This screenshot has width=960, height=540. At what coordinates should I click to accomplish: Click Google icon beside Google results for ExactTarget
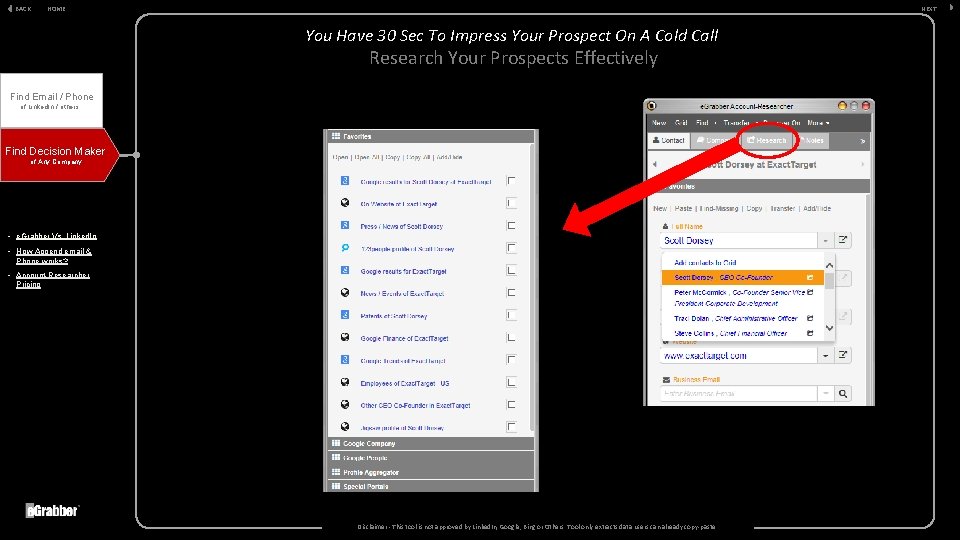tap(345, 270)
